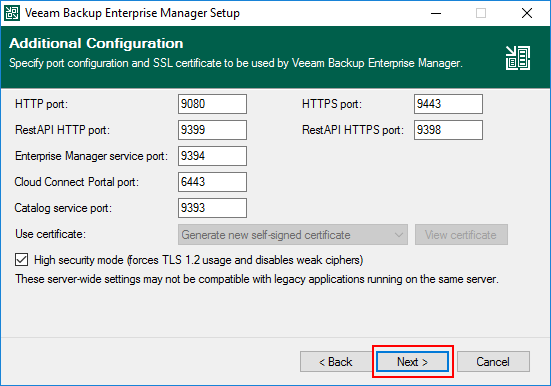Focus the HTTP port field

(x=212, y=104)
